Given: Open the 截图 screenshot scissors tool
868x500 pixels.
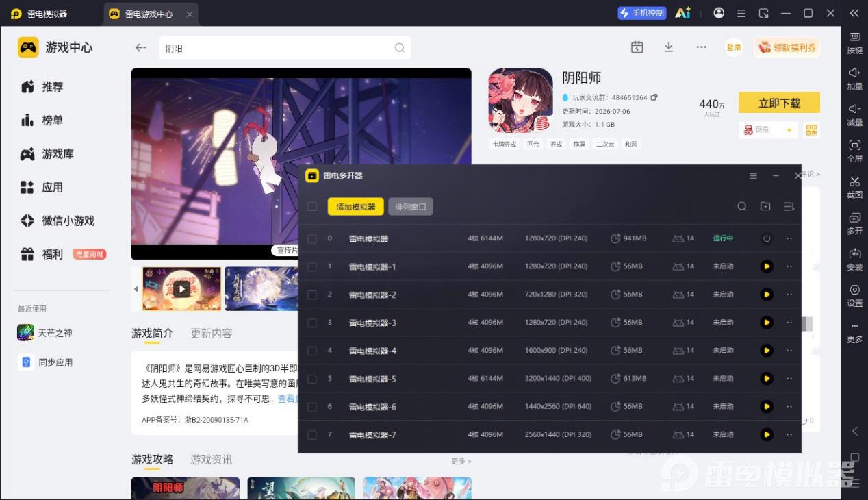Looking at the screenshot, I should (854, 186).
